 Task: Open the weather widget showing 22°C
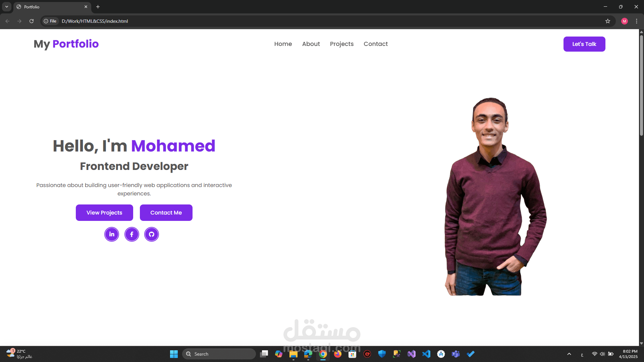click(19, 354)
